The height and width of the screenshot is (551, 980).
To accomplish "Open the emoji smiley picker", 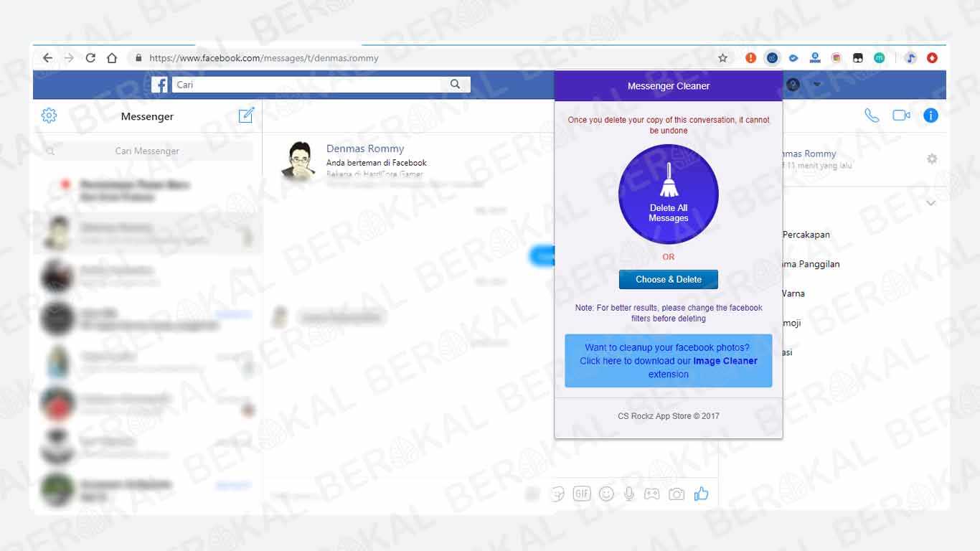I will pos(606,494).
